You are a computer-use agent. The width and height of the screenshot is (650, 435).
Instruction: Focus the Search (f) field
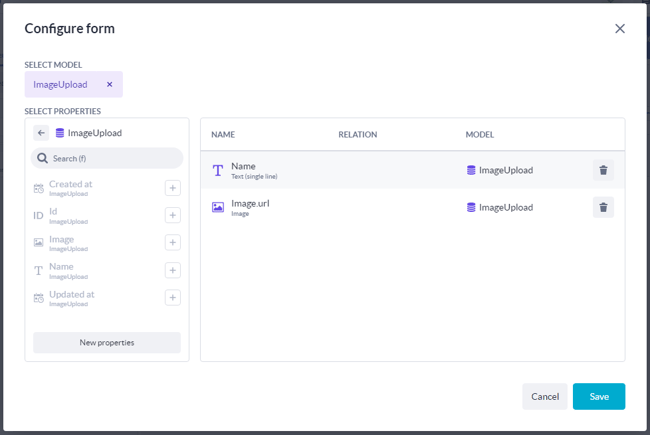(x=107, y=158)
